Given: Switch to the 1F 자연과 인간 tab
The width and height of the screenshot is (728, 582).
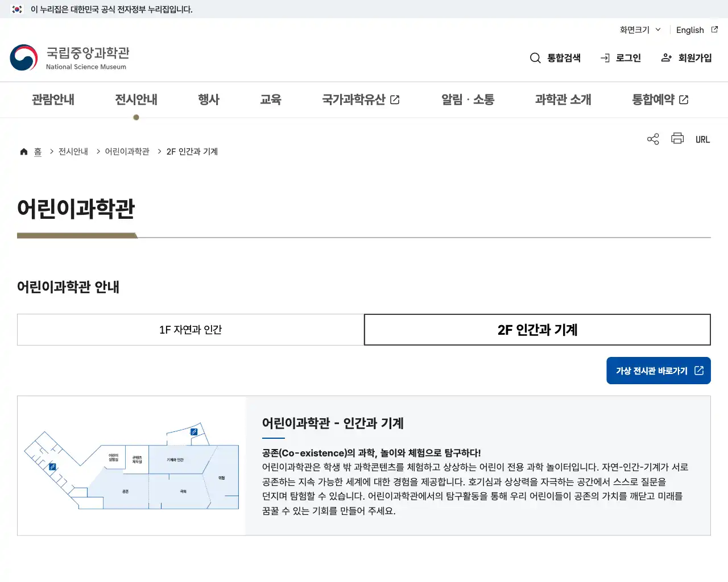Looking at the screenshot, I should pyautogui.click(x=191, y=330).
